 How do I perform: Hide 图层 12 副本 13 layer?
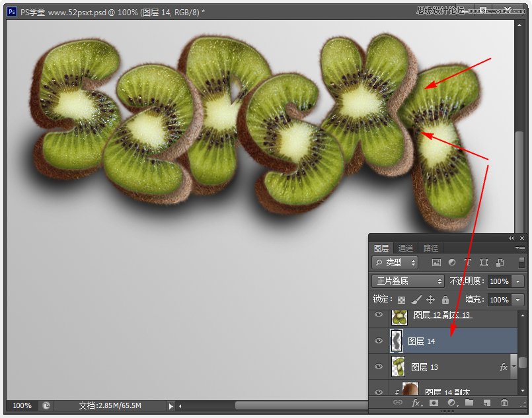pyautogui.click(x=379, y=314)
